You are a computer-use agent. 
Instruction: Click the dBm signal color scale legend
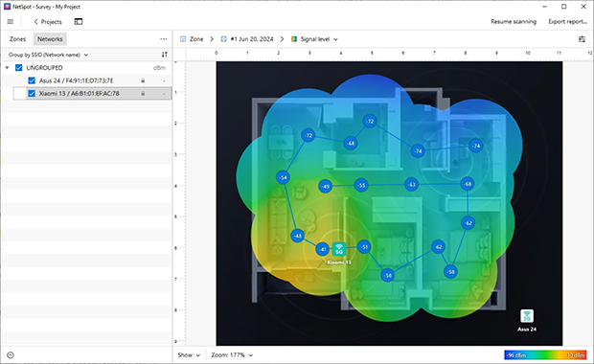click(x=545, y=355)
